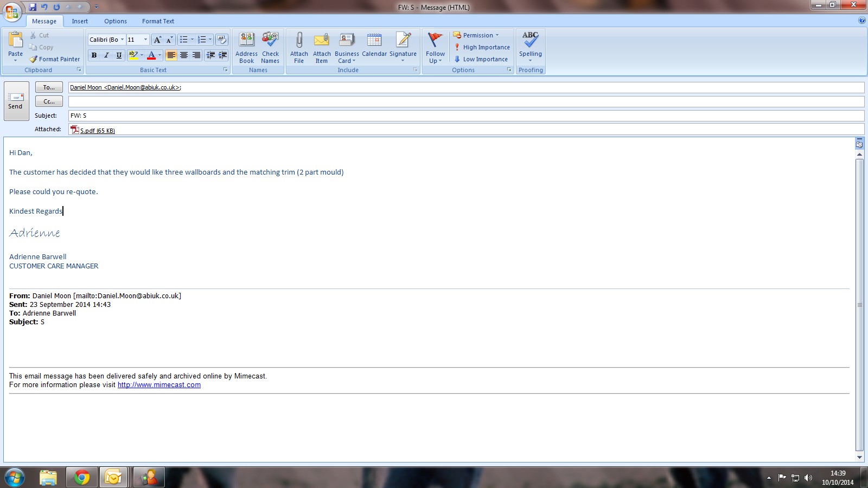Image resolution: width=868 pixels, height=488 pixels.
Task: Click the Attach Item envelope icon
Action: [x=322, y=41]
